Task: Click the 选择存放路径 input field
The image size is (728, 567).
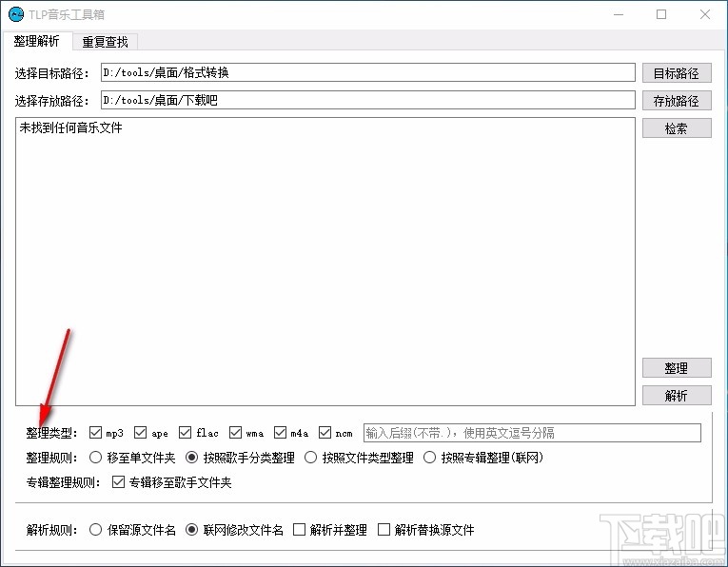Action: 367,100
